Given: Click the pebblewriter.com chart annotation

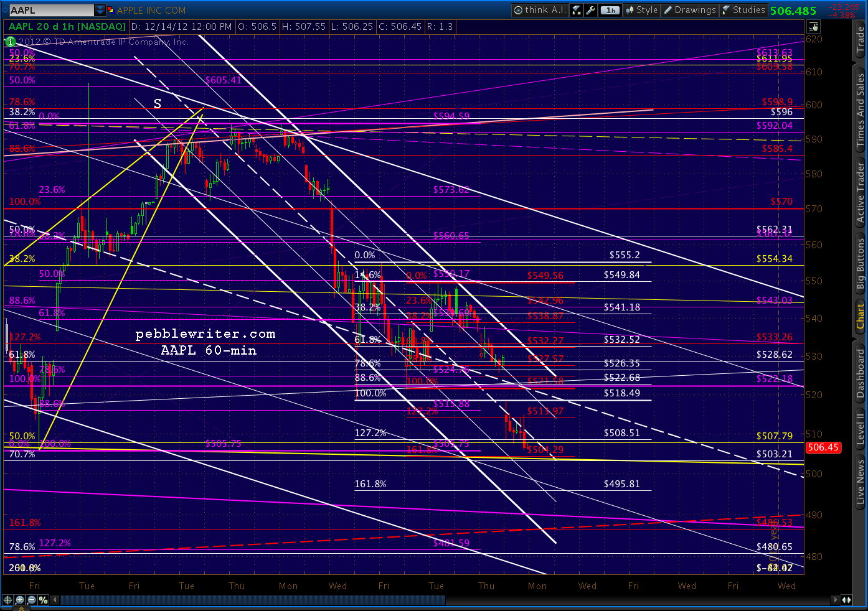Looking at the screenshot, I should [x=205, y=334].
